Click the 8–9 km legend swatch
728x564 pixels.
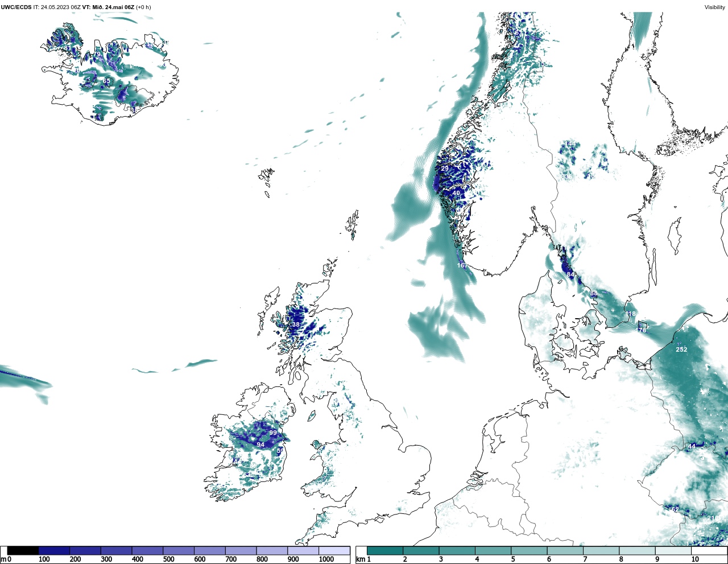637,550
